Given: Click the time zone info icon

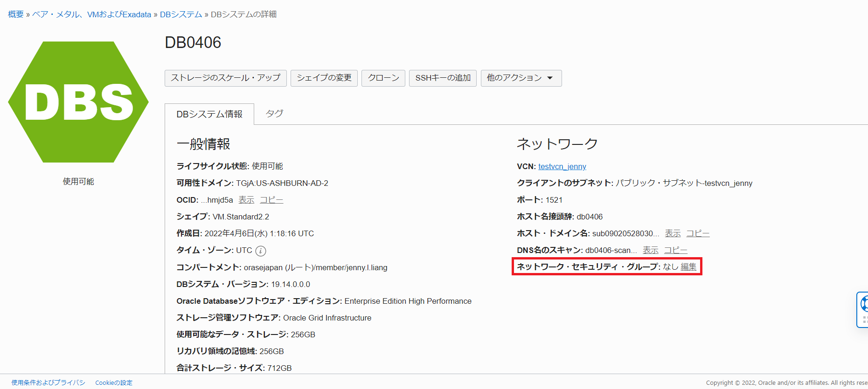Looking at the screenshot, I should (x=261, y=251).
